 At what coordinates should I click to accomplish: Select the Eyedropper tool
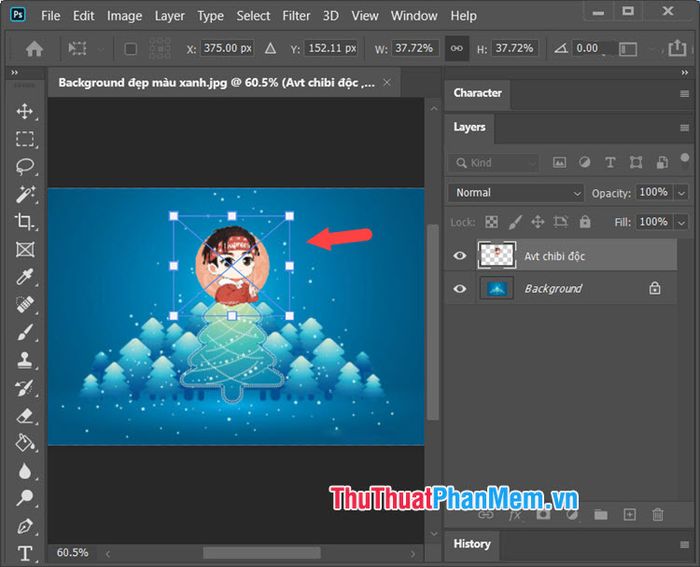[25, 277]
